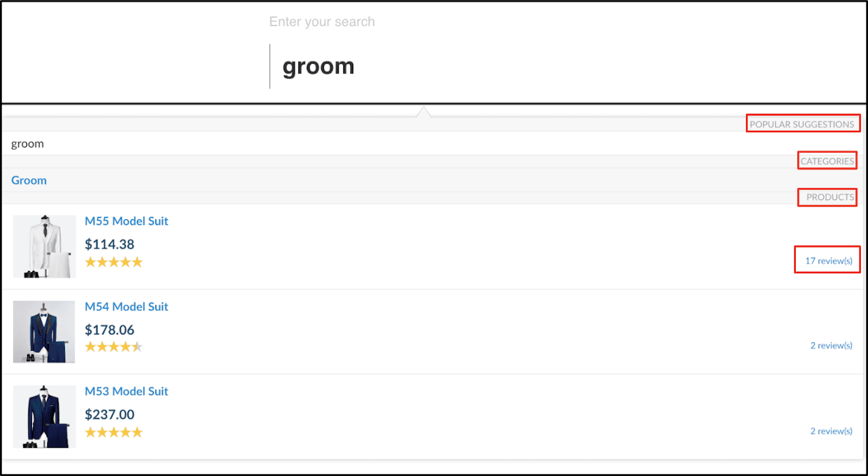Open the M54 Model Suit product title
Screen dimensions: 868x476
126,307
